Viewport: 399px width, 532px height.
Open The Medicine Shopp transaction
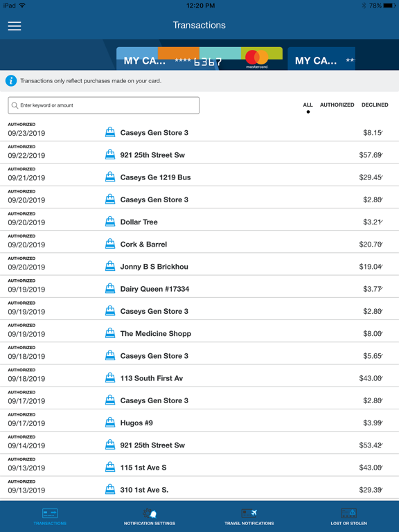pyautogui.click(x=199, y=332)
